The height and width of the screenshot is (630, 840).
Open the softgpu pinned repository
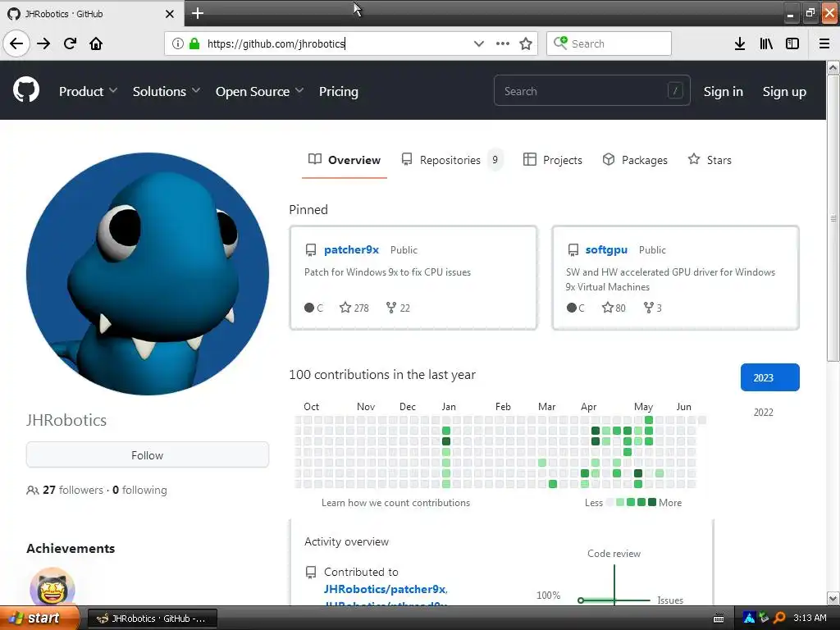(x=606, y=249)
